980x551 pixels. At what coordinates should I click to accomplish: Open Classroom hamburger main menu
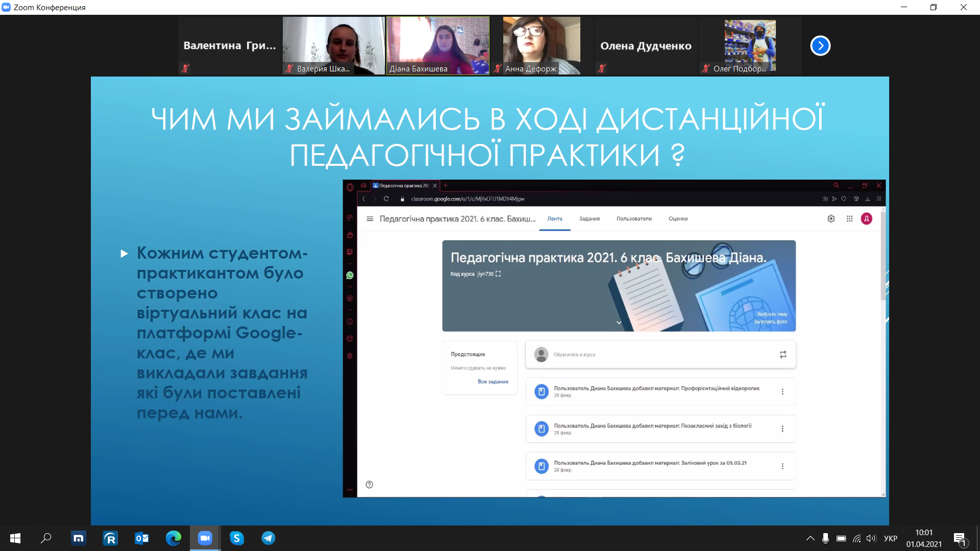pyautogui.click(x=370, y=219)
